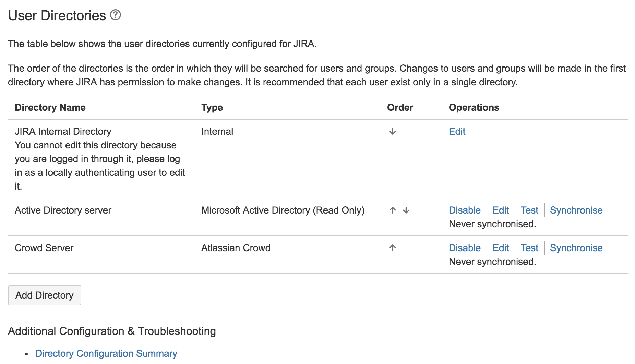Screen dimensions: 635x364
Task: Open the User Directories help icon
Action: pyautogui.click(x=116, y=15)
